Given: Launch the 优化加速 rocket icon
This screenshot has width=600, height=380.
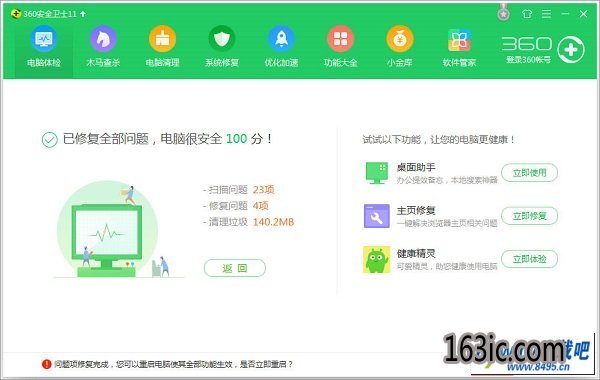Looking at the screenshot, I should click(281, 39).
